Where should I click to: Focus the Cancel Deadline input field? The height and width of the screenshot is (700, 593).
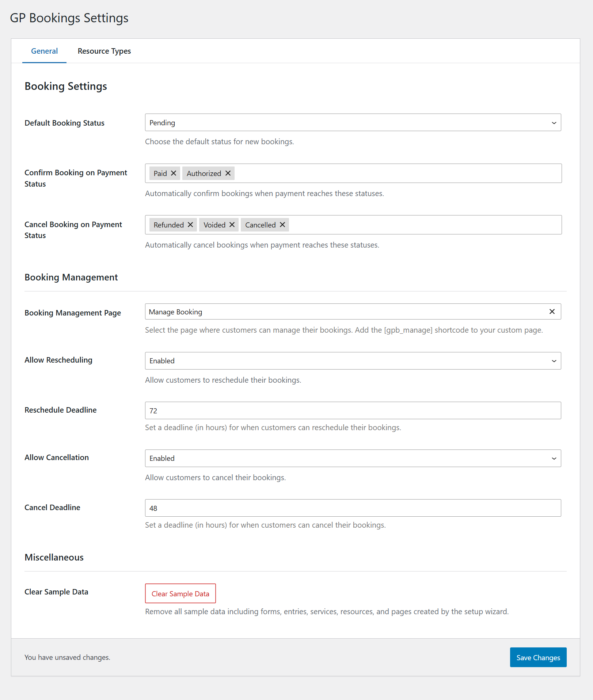tap(353, 508)
